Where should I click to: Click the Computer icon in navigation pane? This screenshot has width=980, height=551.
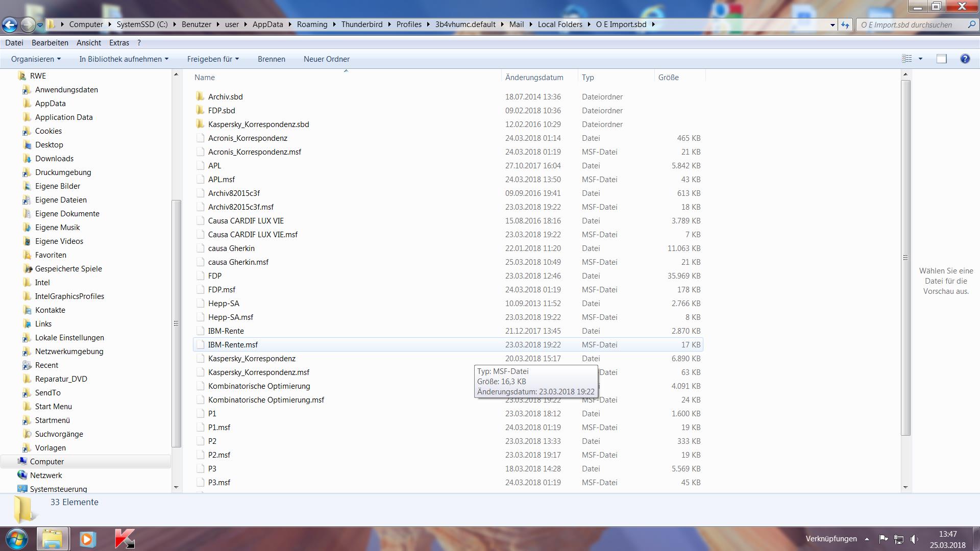[22, 461]
